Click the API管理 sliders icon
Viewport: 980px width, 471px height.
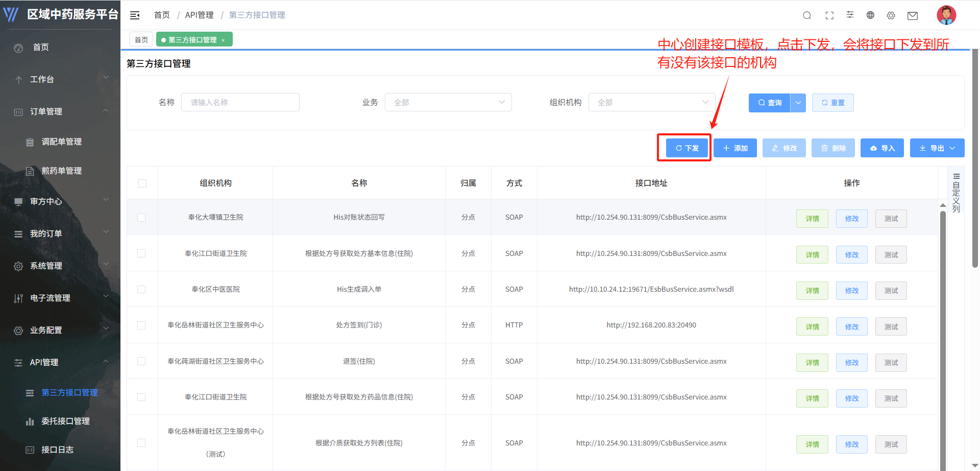[x=18, y=363]
